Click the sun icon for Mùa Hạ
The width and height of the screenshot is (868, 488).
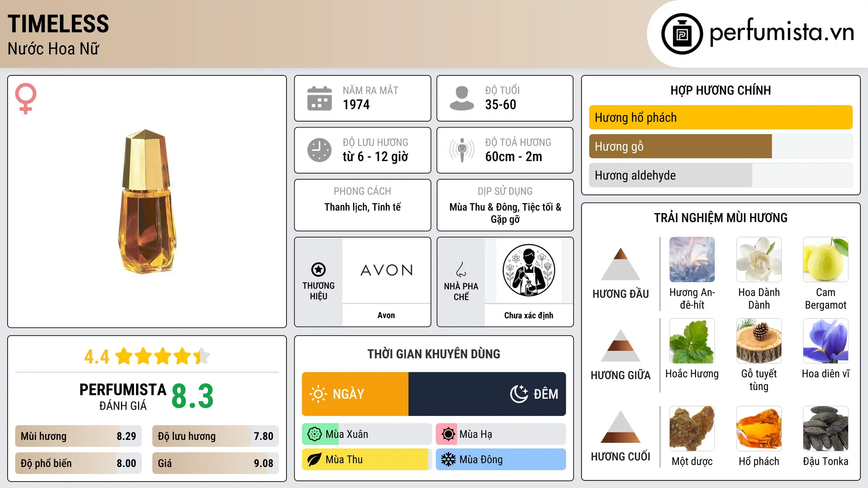[x=448, y=434]
